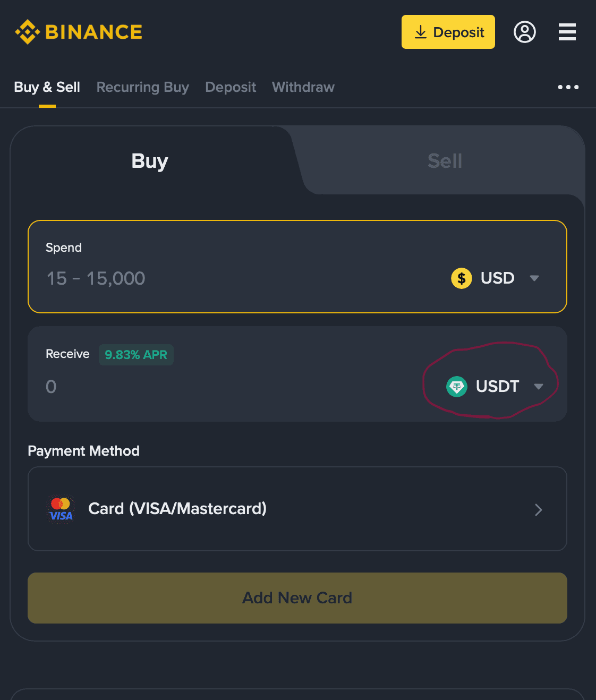The width and height of the screenshot is (596, 700).
Task: Click the three-dot more options icon
Action: pos(568,87)
